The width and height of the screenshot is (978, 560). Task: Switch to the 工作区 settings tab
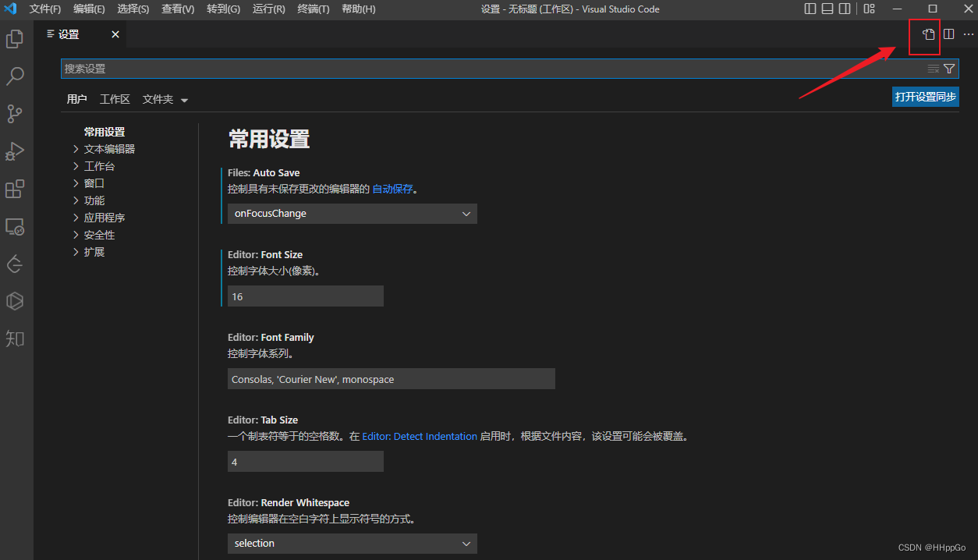click(x=115, y=99)
